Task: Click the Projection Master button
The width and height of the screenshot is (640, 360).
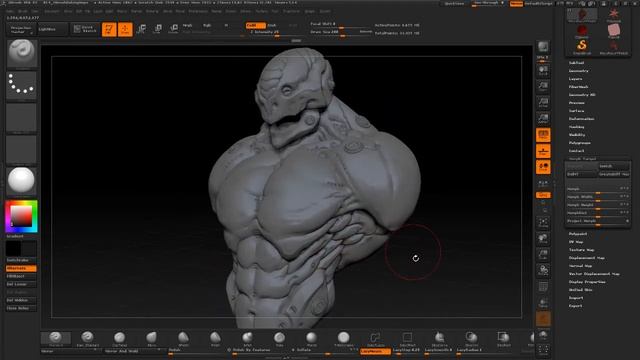Action: [20, 29]
